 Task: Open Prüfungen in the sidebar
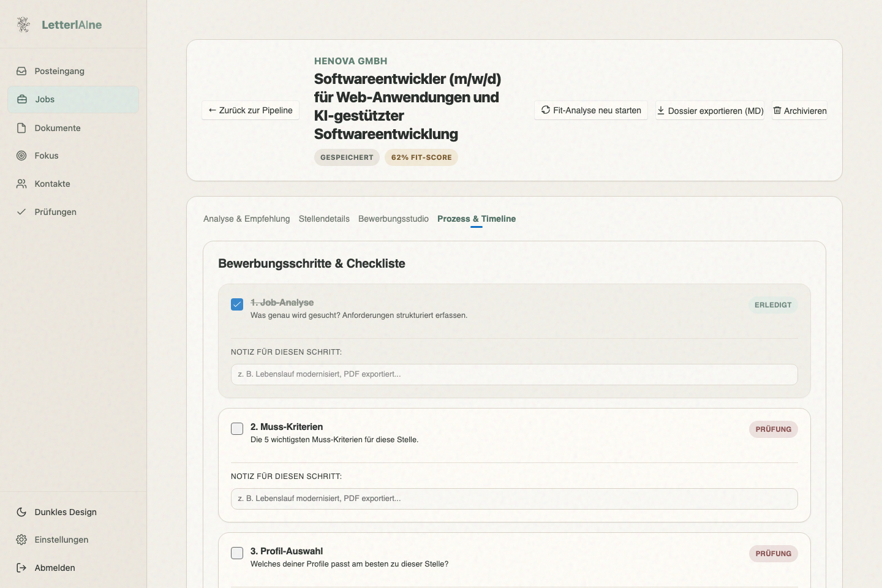[x=73, y=212]
